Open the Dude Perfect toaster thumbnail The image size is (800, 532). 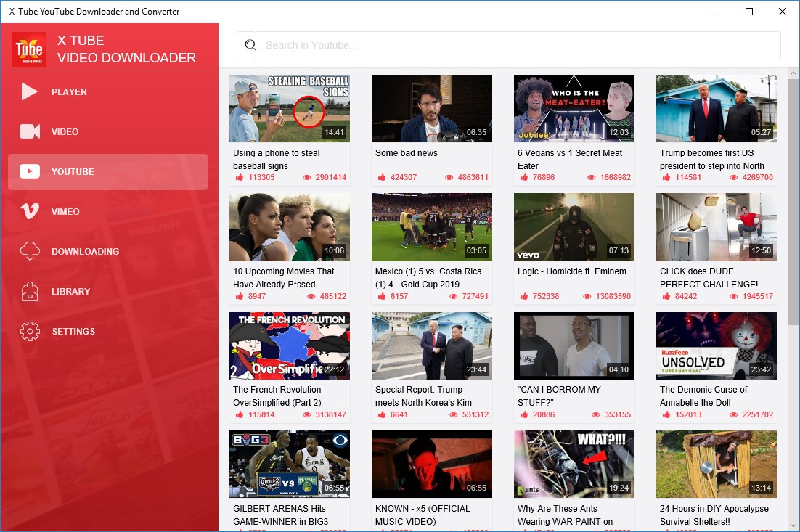(x=717, y=227)
